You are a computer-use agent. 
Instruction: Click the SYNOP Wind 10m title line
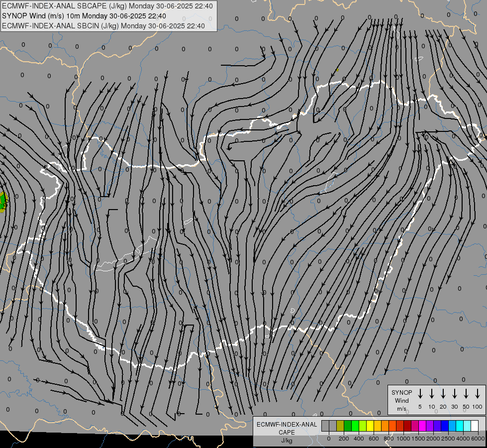pyautogui.click(x=84, y=16)
